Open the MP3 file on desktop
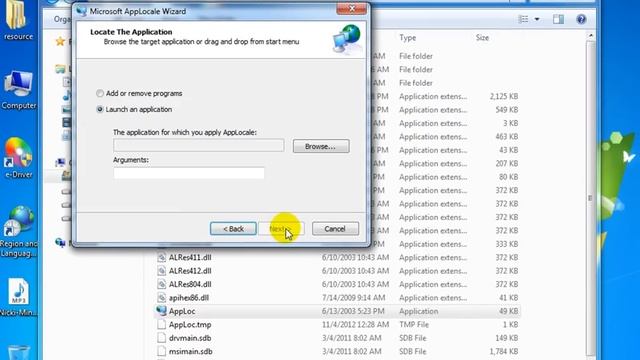 pyautogui.click(x=18, y=297)
